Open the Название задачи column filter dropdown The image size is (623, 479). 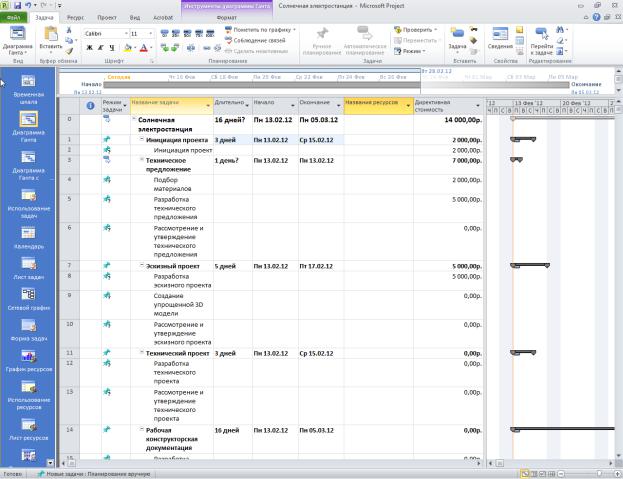[x=208, y=106]
